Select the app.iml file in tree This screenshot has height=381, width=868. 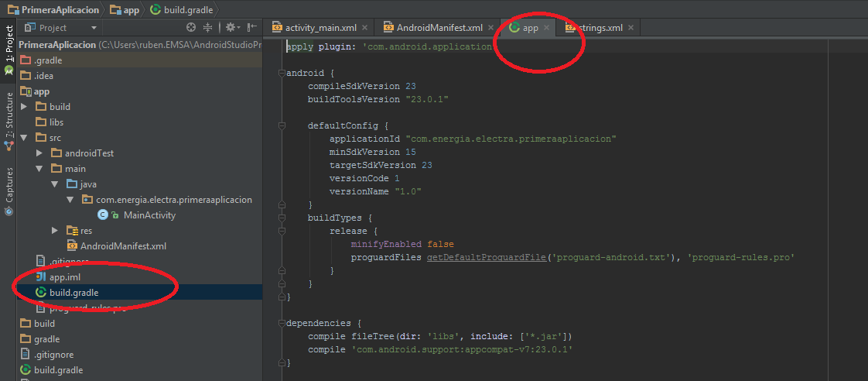pyautogui.click(x=139, y=277)
